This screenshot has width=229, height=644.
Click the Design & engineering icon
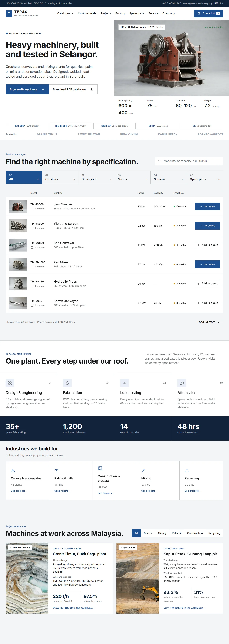tap(10, 383)
